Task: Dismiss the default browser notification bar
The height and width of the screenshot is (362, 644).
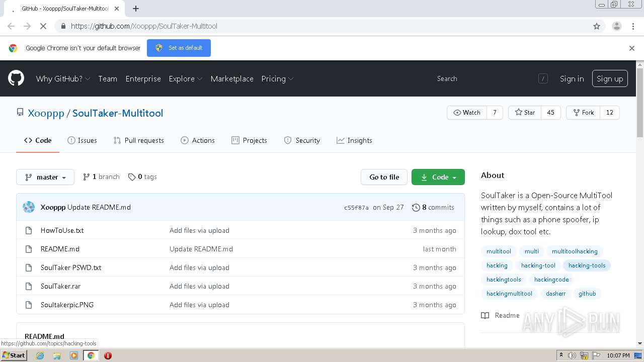Action: pos(632,48)
